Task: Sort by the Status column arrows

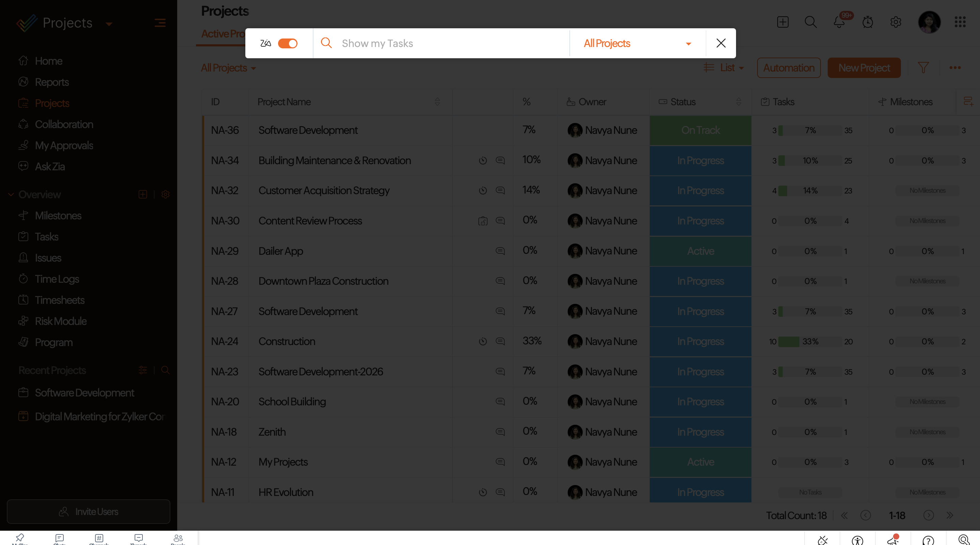Action: tap(738, 102)
